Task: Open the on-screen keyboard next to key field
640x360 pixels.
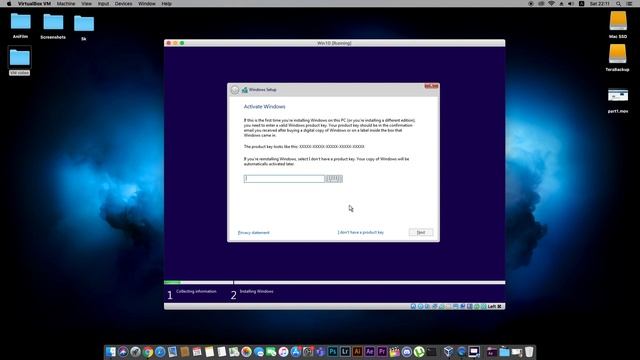Action: [334, 179]
